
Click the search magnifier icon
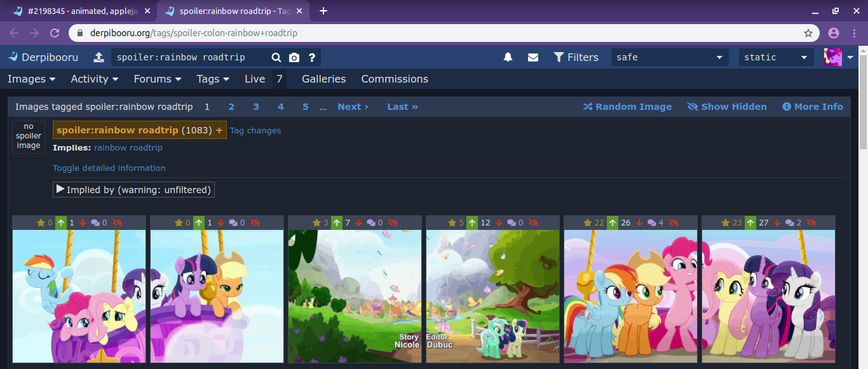coord(276,57)
